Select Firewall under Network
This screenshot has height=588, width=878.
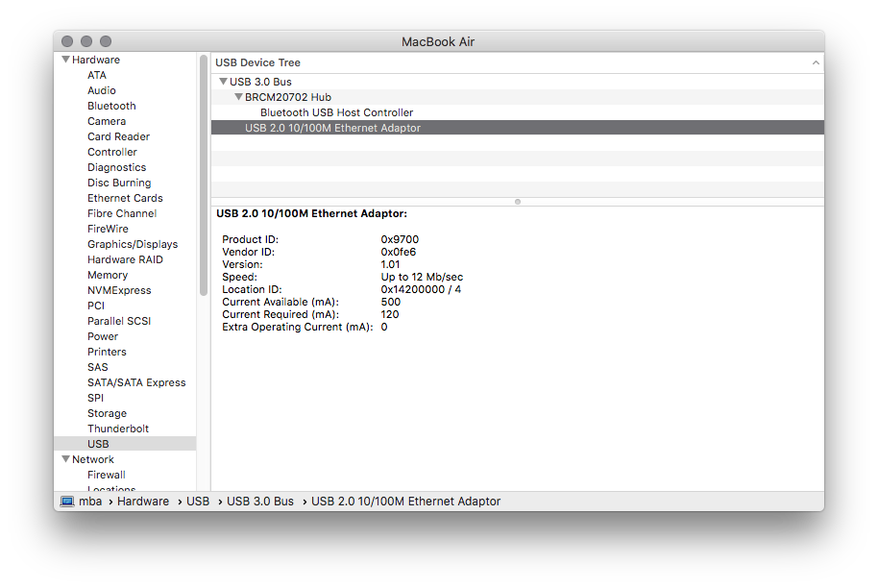tap(106, 475)
